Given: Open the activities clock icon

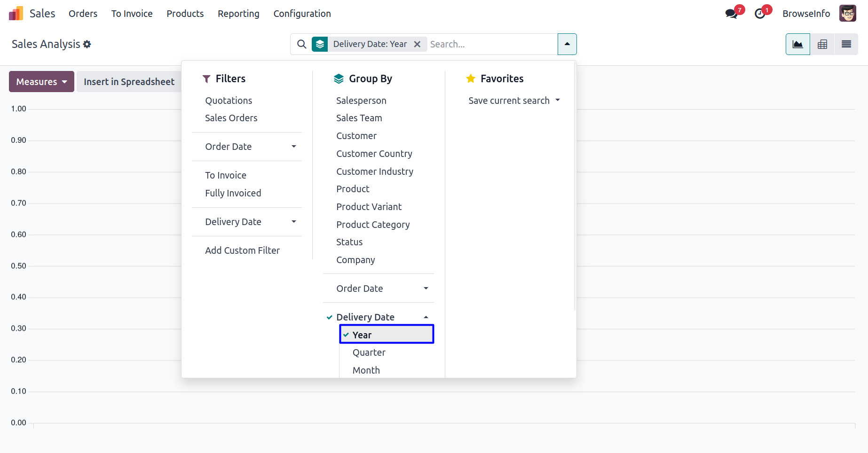Looking at the screenshot, I should 760,14.
